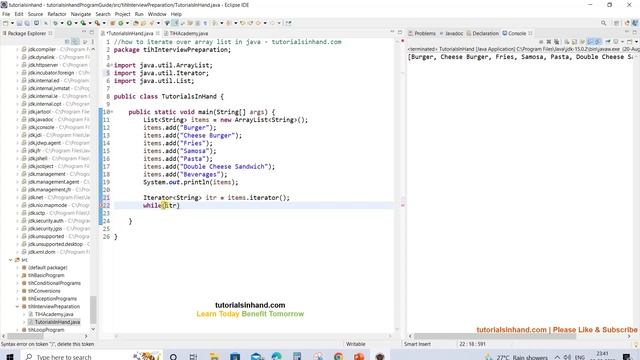The image size is (640, 360).
Task: Click the New Java Class toolbar icon
Action: 121,23
